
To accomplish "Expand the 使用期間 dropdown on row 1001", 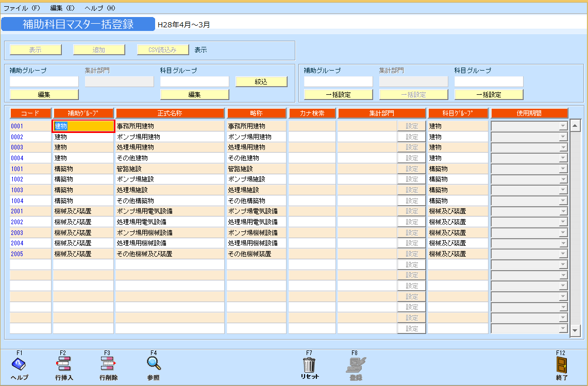I will pyautogui.click(x=562, y=169).
